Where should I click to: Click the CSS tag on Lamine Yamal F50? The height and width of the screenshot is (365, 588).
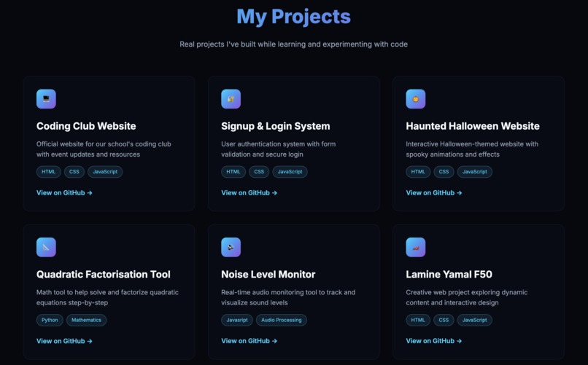444,320
